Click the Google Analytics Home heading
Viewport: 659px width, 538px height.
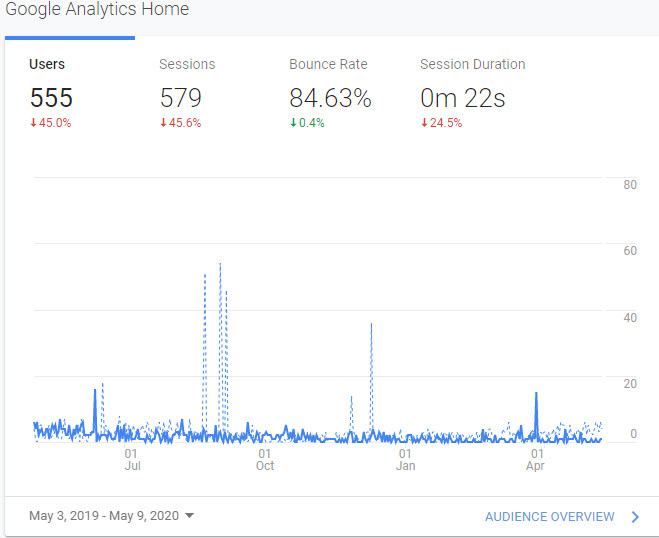coord(97,9)
